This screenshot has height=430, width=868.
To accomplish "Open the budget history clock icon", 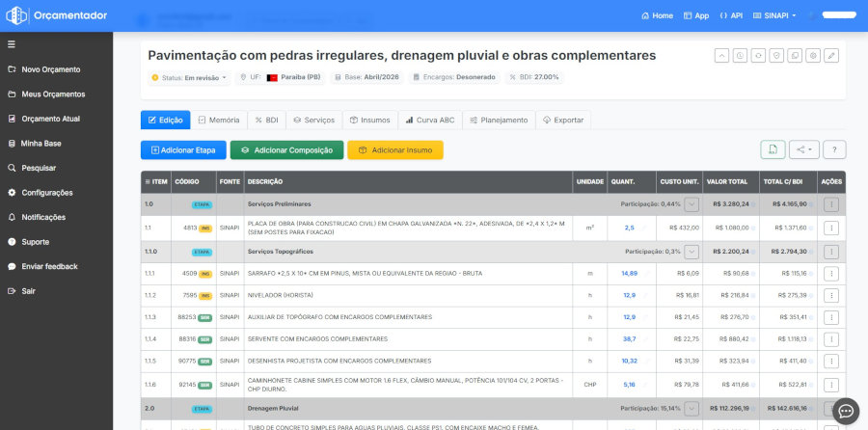I will coord(740,55).
